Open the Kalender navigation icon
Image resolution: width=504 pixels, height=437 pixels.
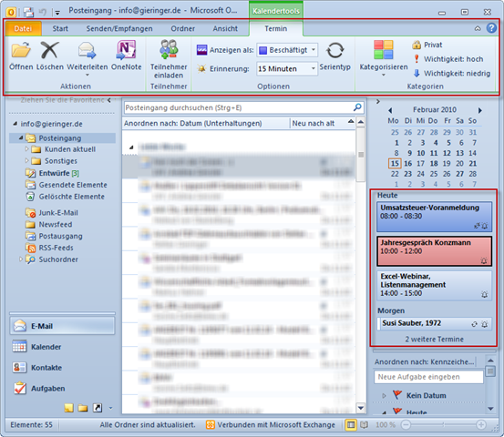[x=20, y=347]
